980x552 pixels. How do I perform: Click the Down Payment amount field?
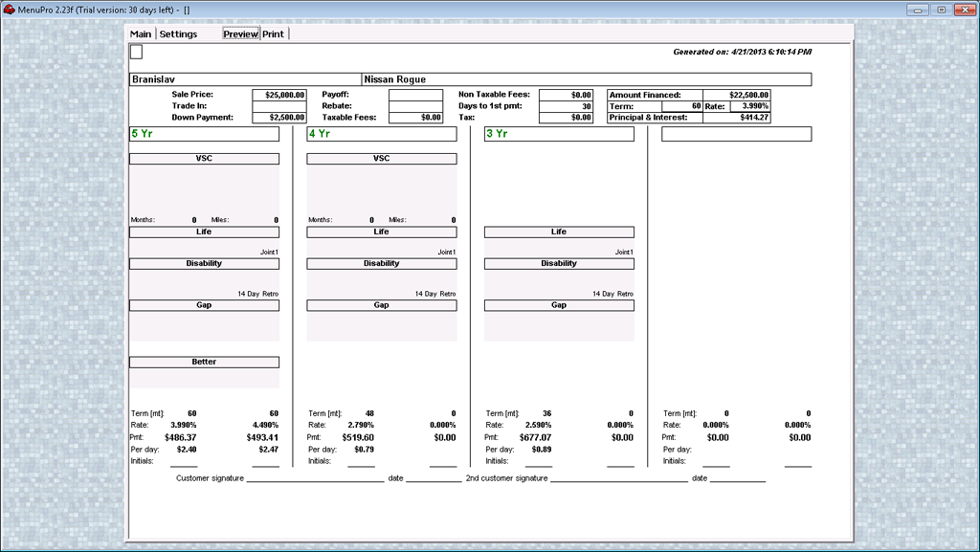[x=278, y=118]
